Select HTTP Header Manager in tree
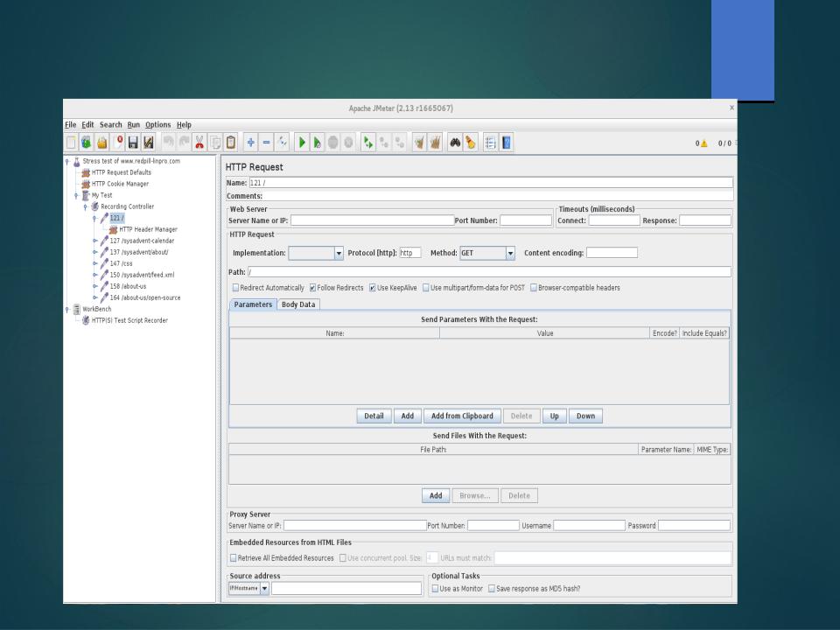The width and height of the screenshot is (840, 630). [148, 229]
